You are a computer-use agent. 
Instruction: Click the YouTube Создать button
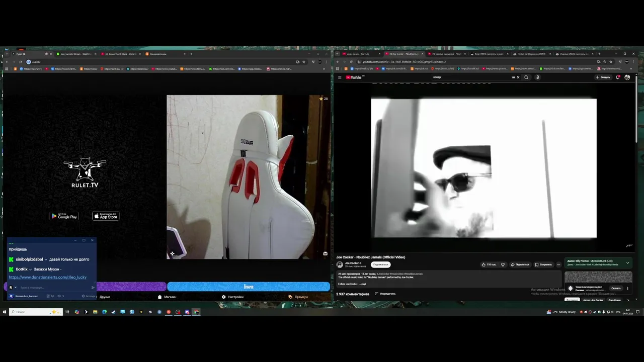tap(603, 77)
